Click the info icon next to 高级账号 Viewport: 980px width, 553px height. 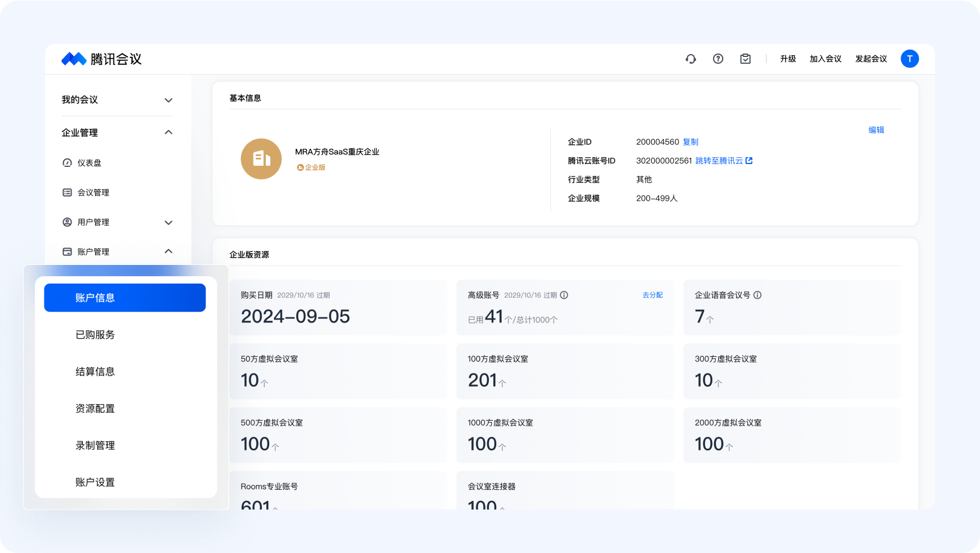click(x=564, y=295)
